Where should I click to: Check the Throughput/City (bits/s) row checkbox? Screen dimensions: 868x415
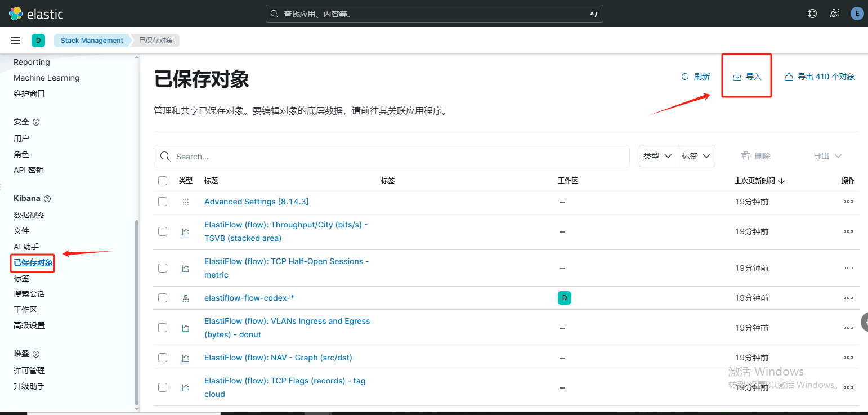pyautogui.click(x=163, y=231)
